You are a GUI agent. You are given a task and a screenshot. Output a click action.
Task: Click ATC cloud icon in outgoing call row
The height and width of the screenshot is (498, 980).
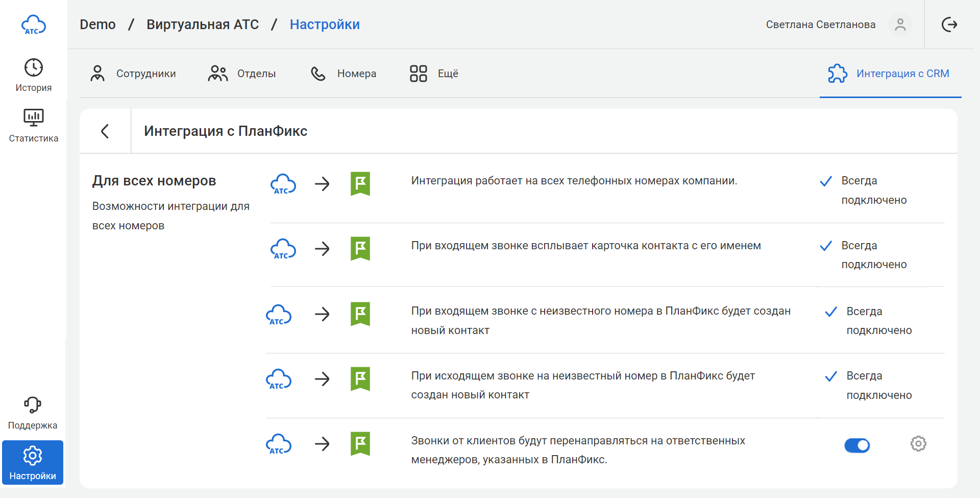point(279,379)
